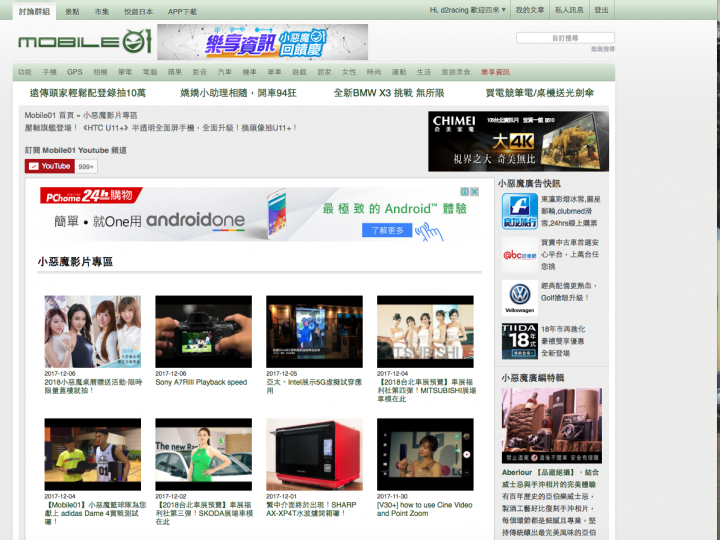Image resolution: width=720 pixels, height=540 pixels.
Task: Click the 999+ subscriber count badge
Action: point(86,166)
